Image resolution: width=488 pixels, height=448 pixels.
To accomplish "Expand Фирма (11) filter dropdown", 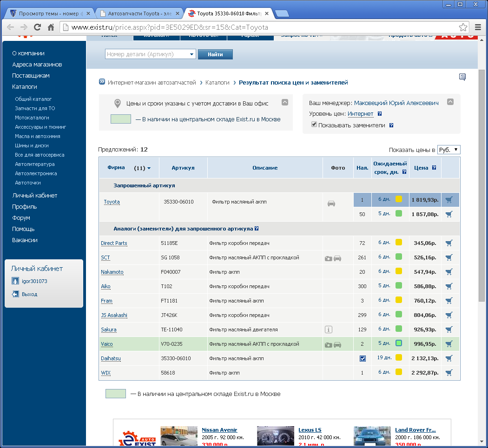I will [x=149, y=168].
